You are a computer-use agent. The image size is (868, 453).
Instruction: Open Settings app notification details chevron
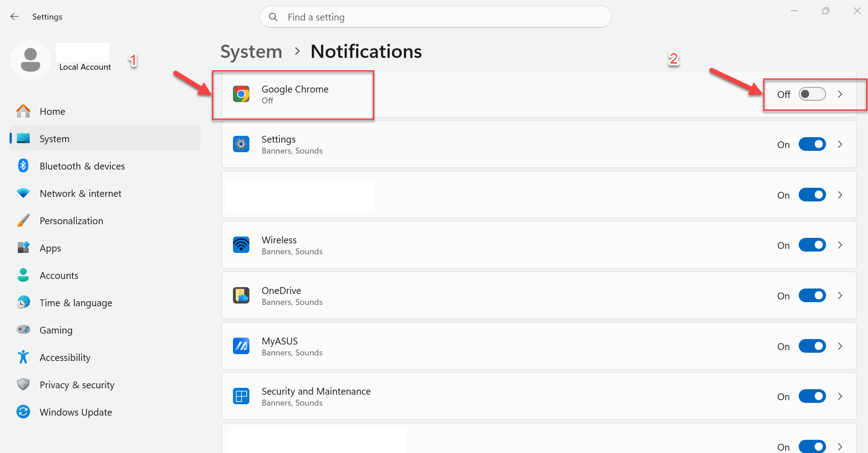coord(840,144)
